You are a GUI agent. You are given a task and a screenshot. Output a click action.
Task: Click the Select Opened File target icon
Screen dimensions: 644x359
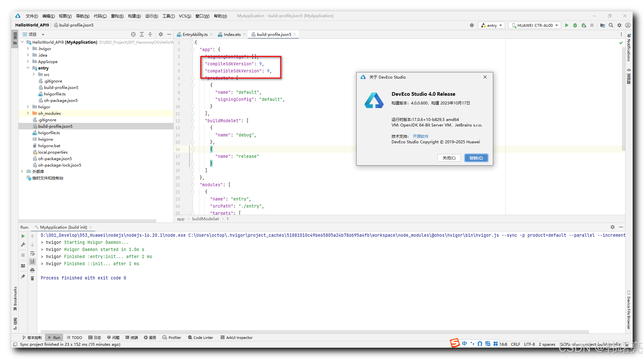tap(133, 34)
